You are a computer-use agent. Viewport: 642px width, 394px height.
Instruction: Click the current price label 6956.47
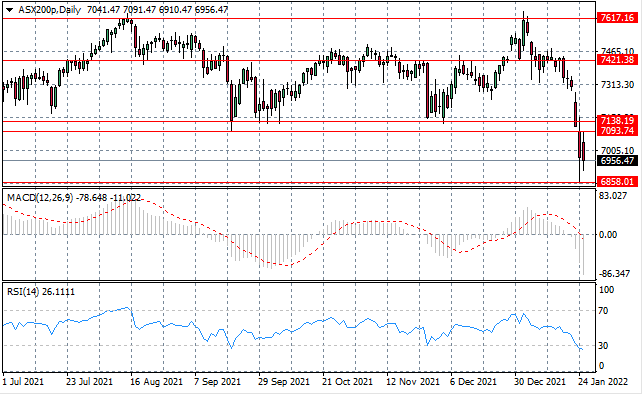coord(617,161)
